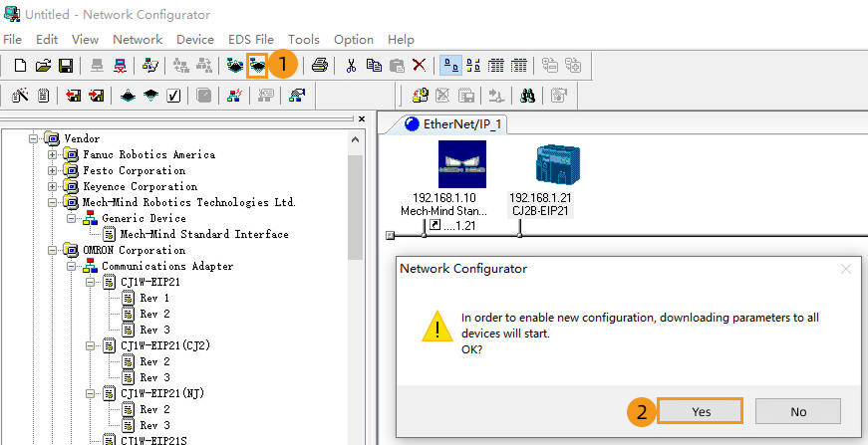Click the Upload from network toolbar icon

[235, 66]
